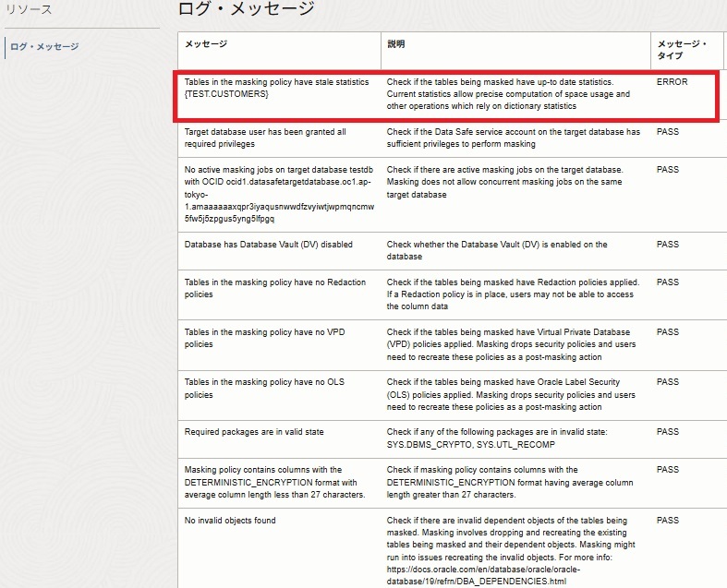727x588 pixels.
Task: Select 'No invalid objects found' message
Action: pos(230,521)
